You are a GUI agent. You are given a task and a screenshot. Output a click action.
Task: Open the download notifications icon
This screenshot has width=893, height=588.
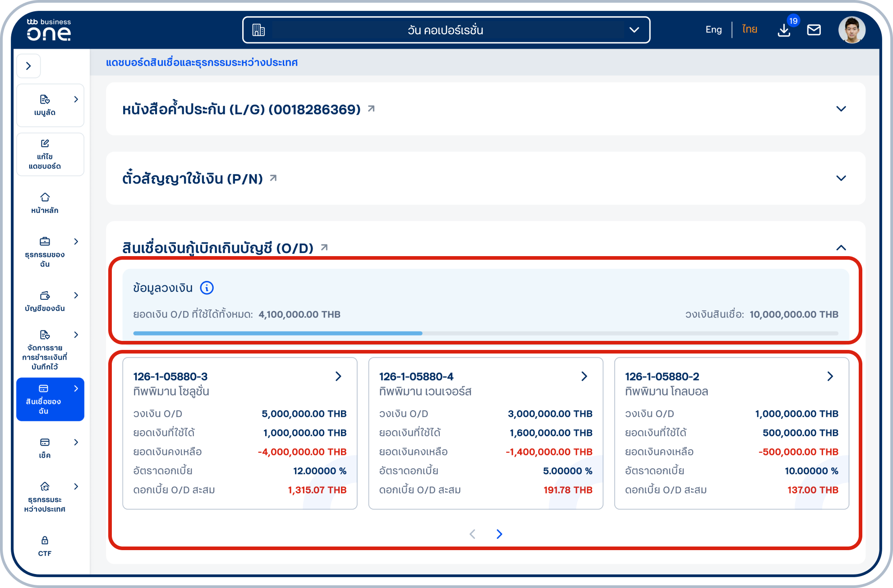coord(784,30)
